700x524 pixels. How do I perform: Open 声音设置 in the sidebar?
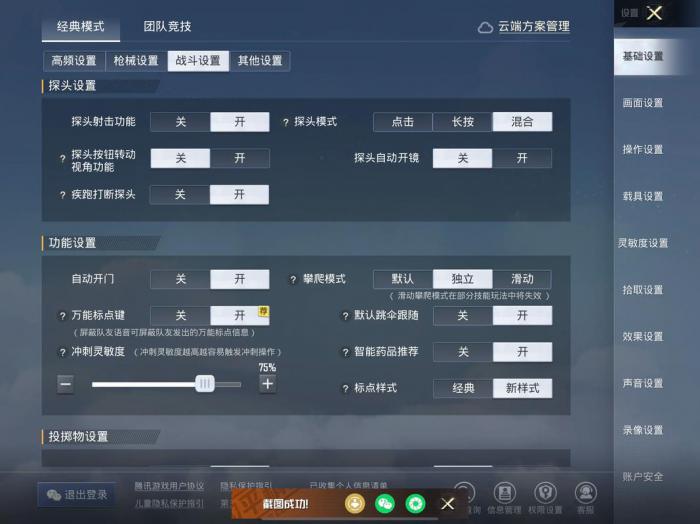pyautogui.click(x=643, y=383)
